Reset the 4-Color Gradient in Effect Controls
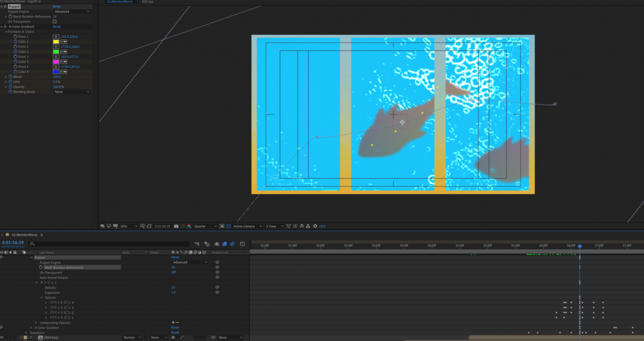 click(x=56, y=26)
